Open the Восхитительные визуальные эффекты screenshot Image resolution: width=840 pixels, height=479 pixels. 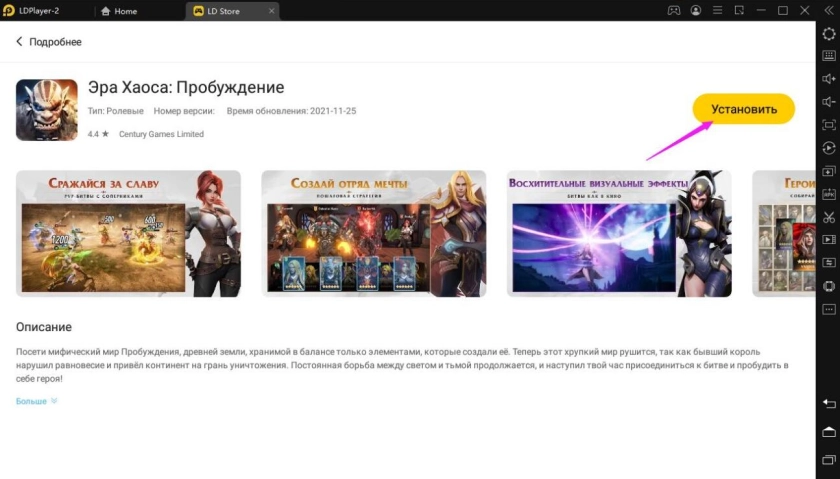(619, 234)
